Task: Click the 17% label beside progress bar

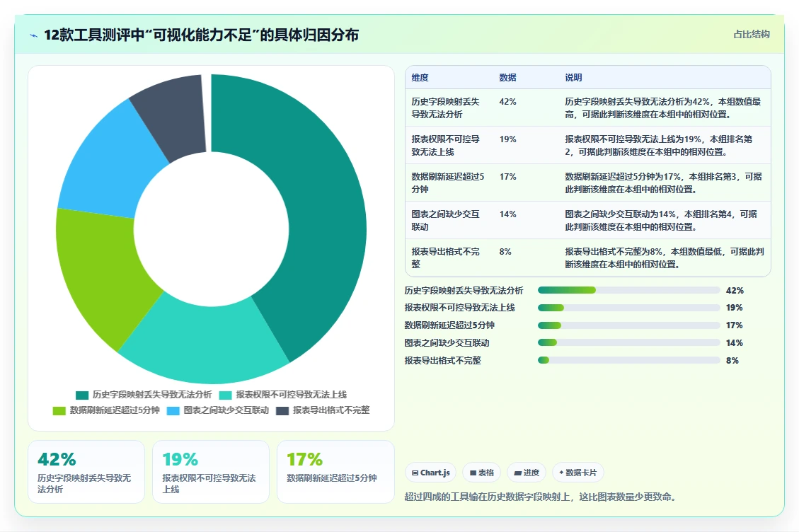Action: point(735,325)
